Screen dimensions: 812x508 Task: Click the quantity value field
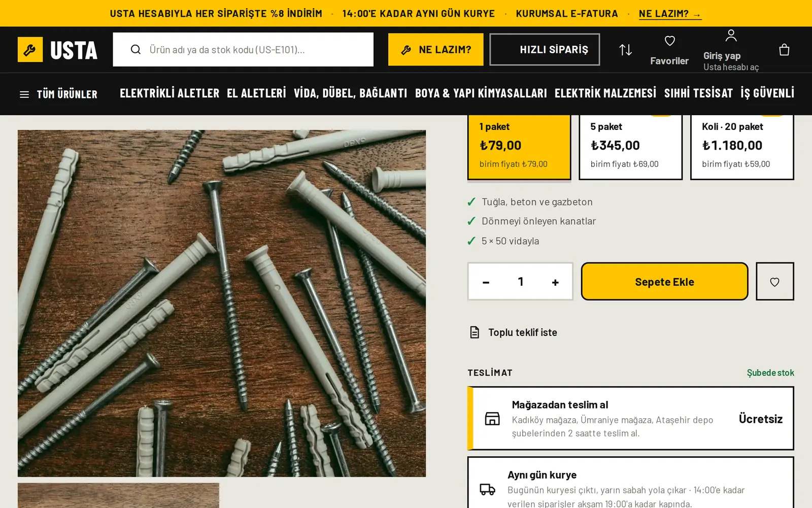pos(521,282)
